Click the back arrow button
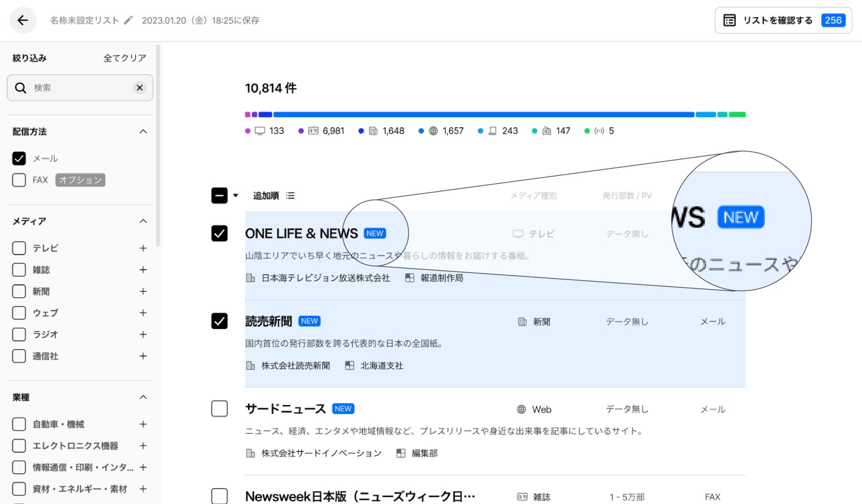This screenshot has width=862, height=504. (23, 20)
